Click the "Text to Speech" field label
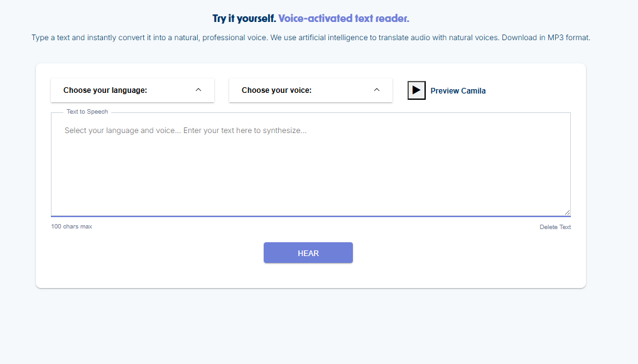The image size is (638, 364). click(87, 112)
